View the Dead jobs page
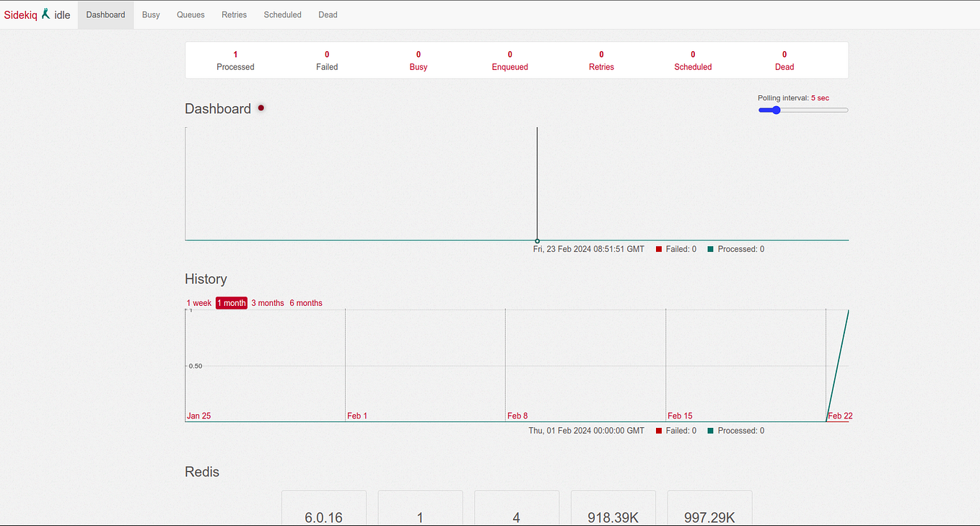Viewport: 980px width, 526px height. tap(328, 14)
